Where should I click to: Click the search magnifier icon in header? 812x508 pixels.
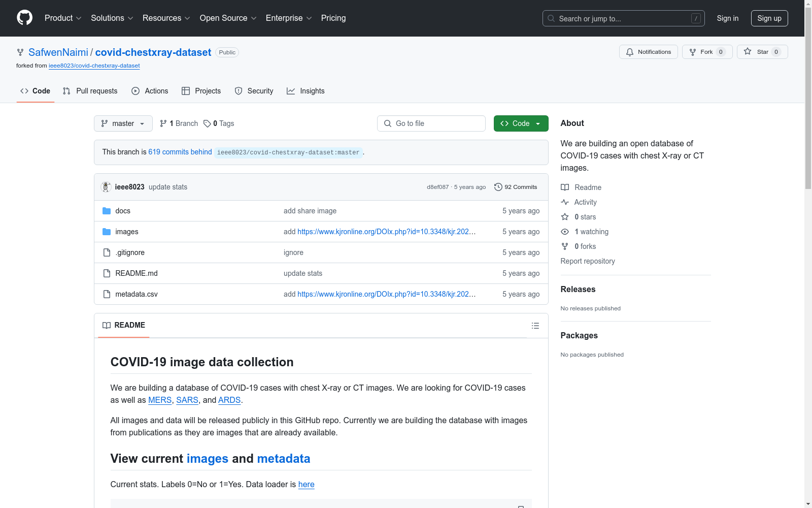[551, 18]
